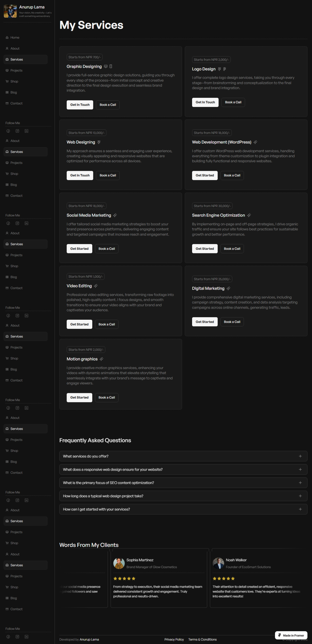
Task: Open the Facebook icon under Follow Me
Action: coord(8,131)
